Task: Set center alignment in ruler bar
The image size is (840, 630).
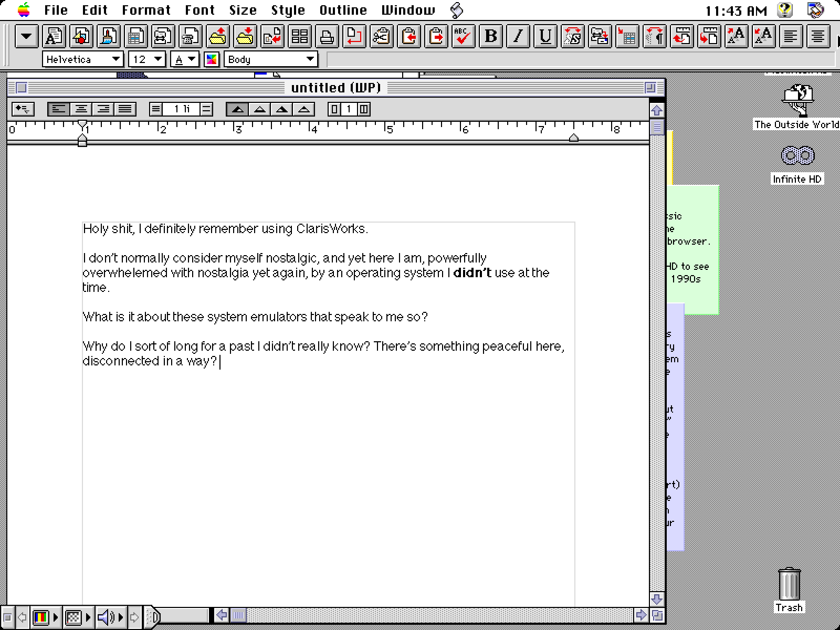Action: [x=81, y=109]
